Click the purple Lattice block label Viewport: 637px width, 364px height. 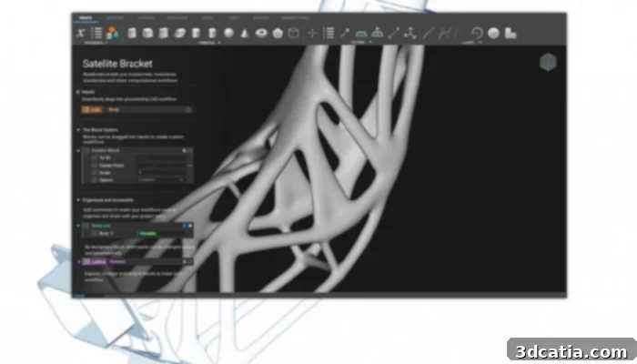95,262
